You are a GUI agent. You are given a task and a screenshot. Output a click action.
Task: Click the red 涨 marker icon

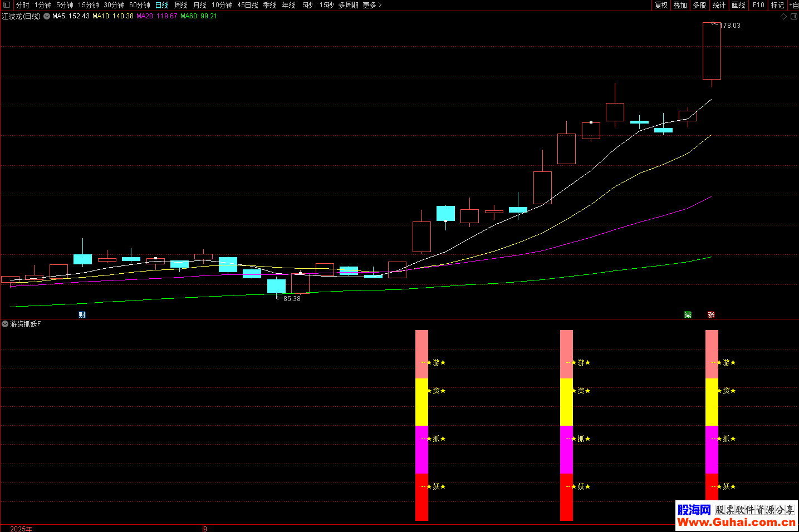point(711,315)
